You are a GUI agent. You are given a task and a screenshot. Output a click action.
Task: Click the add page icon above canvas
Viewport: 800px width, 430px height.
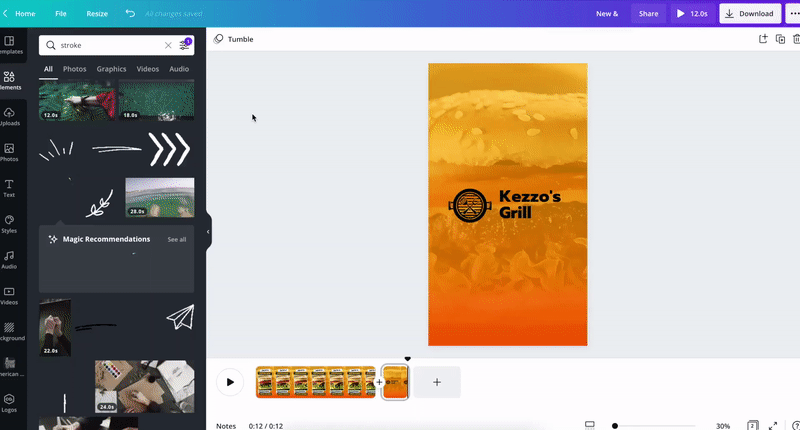point(763,39)
